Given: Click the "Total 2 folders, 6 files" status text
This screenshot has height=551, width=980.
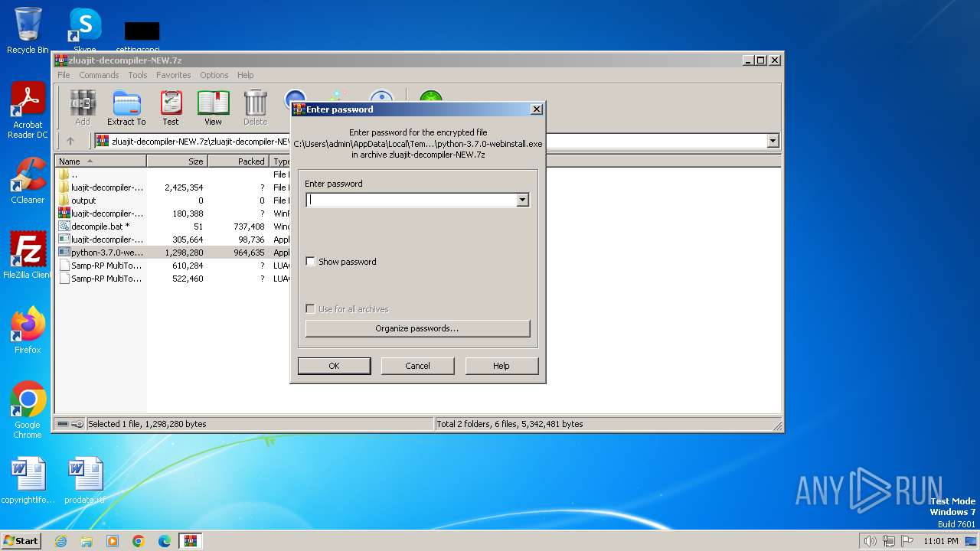Looking at the screenshot, I should 510,424.
